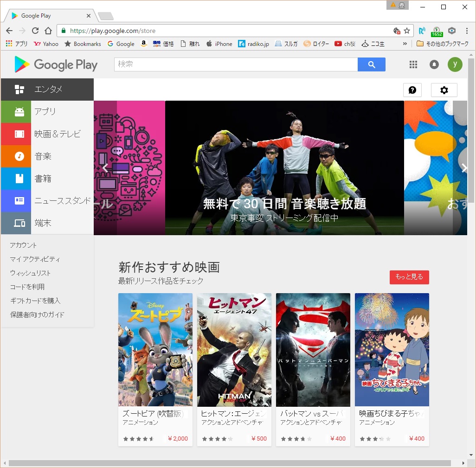Open the コードを利用 link
Viewport: 476px width, 468px height.
coord(27,287)
